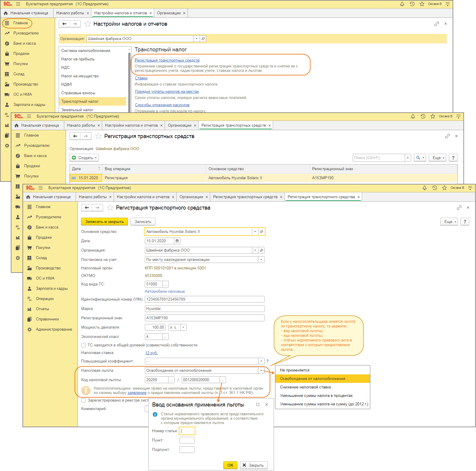This screenshot has width=476, height=471.
Task: Open ОС и НМА in front window sidebar
Action: coord(45,278)
